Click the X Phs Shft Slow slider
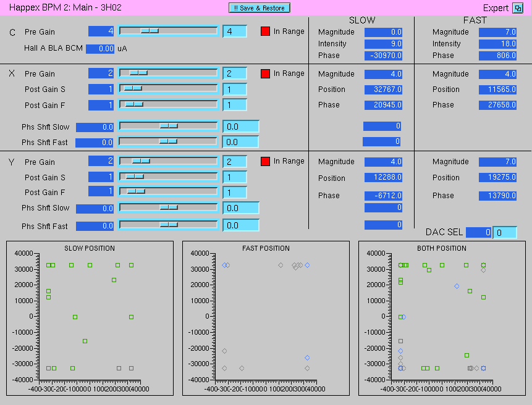This screenshot has height=405, width=532. tap(168, 126)
